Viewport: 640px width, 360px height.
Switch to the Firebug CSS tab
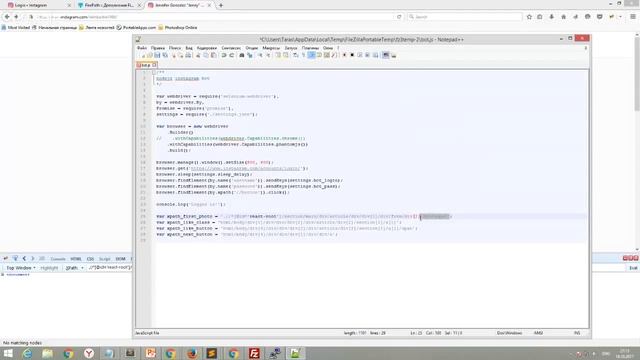[90, 259]
